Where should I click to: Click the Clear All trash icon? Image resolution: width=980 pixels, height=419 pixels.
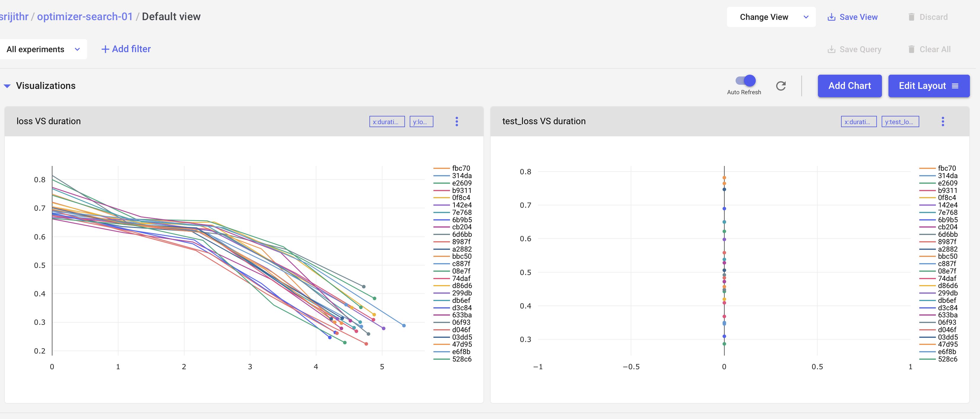[911, 49]
